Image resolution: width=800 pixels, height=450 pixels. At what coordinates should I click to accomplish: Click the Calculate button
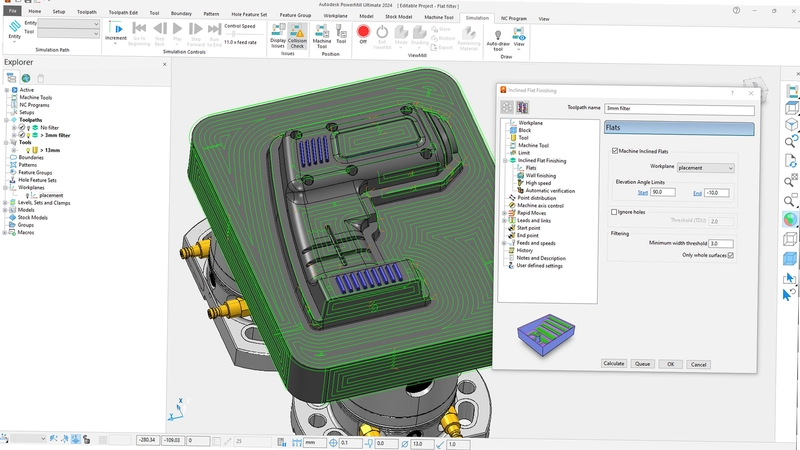[613, 364]
